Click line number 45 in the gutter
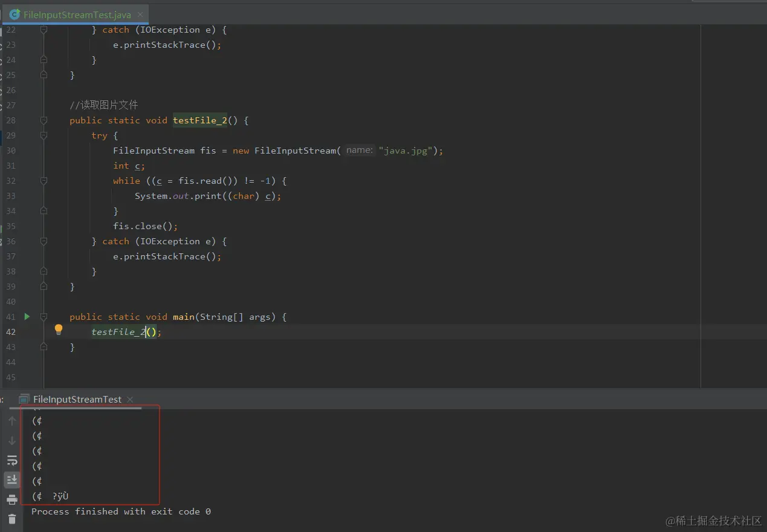The width and height of the screenshot is (767, 532). pos(11,377)
